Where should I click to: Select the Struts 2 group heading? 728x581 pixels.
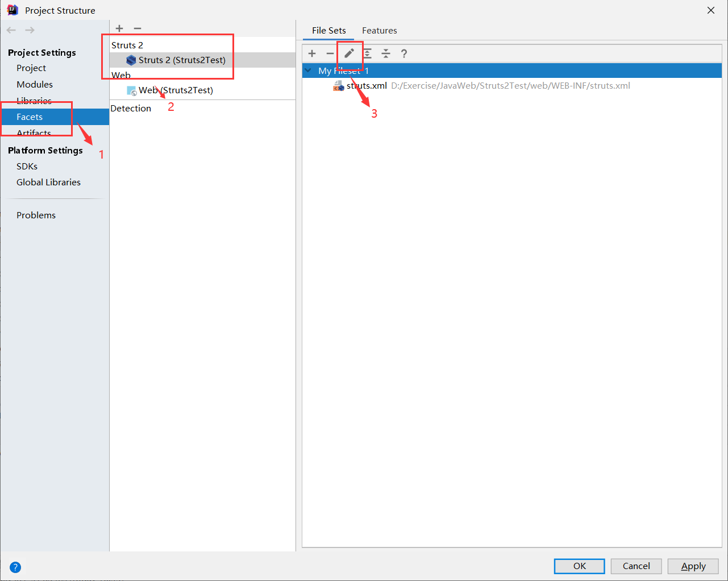coord(127,45)
